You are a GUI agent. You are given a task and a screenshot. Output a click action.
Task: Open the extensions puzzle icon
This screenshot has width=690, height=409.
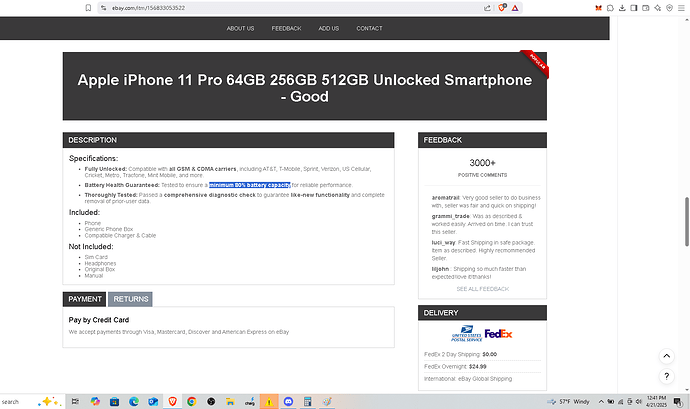click(x=610, y=8)
